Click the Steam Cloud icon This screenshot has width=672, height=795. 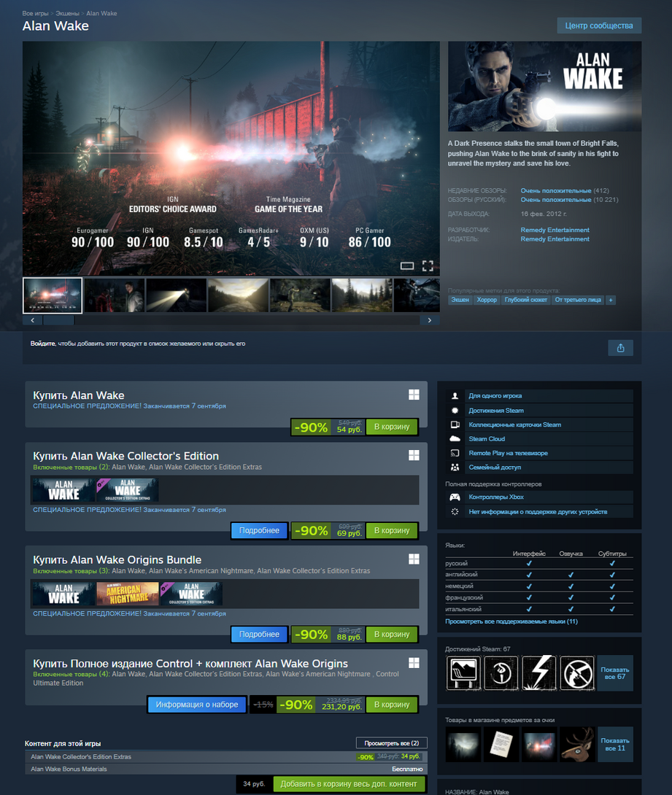[455, 438]
